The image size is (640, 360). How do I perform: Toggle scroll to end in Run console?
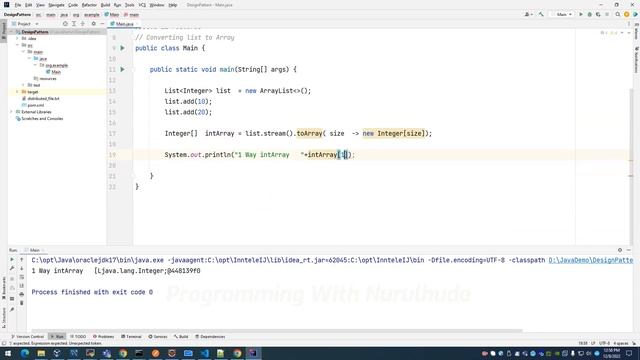22,285
